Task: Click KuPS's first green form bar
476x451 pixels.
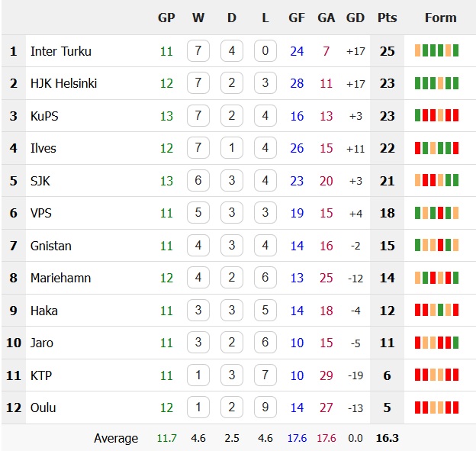Action: (418, 115)
